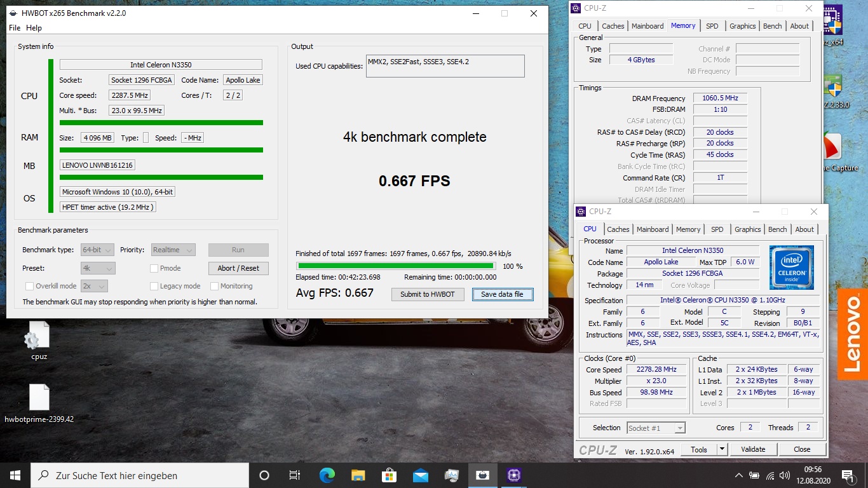Click the DRAM Frequency 1060.5 MHz value
The width and height of the screenshot is (868, 488).
(720, 98)
